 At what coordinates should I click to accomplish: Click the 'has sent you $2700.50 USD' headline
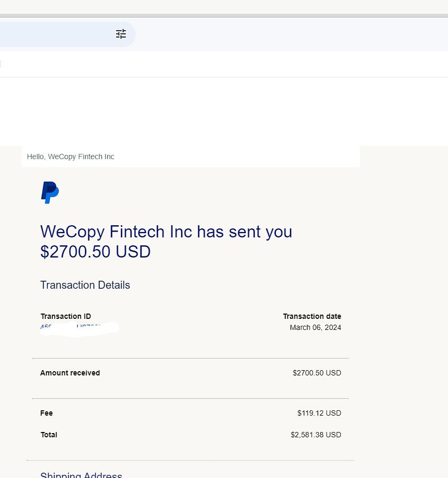[166, 242]
